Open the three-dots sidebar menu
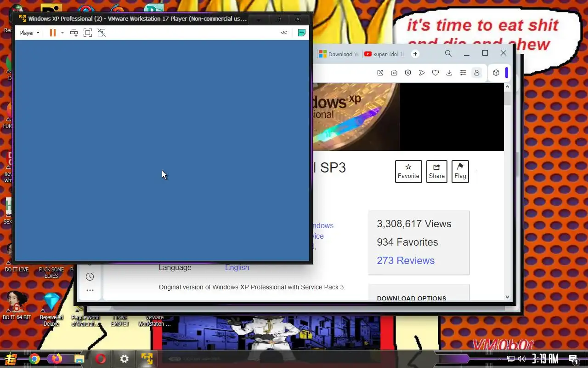588x368 pixels. pos(90,290)
